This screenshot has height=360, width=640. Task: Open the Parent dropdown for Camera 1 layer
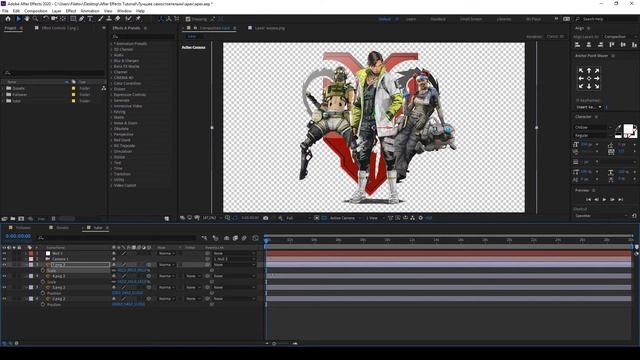click(x=234, y=259)
